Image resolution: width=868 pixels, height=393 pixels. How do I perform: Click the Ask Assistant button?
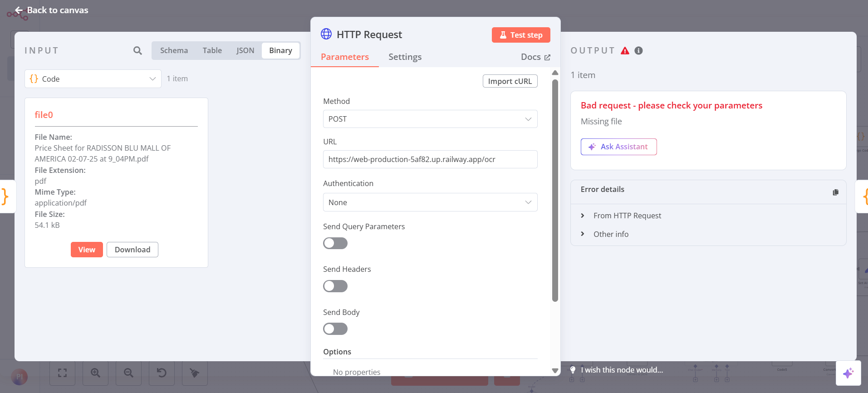tap(619, 147)
